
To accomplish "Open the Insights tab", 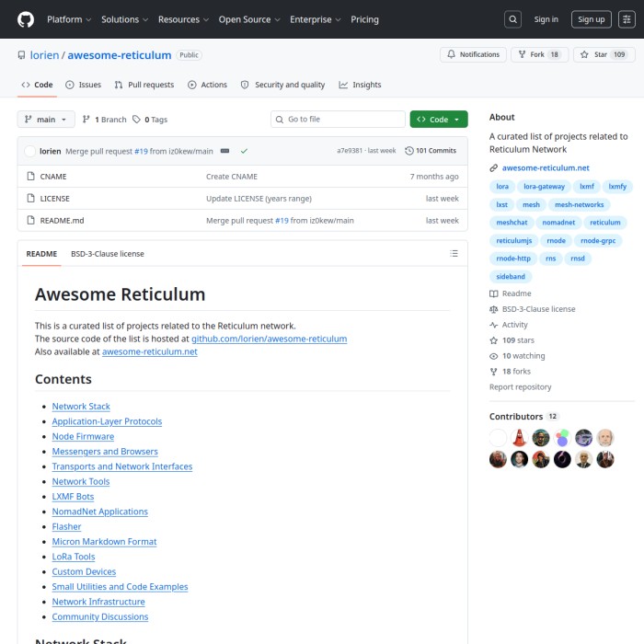I will click(x=360, y=85).
